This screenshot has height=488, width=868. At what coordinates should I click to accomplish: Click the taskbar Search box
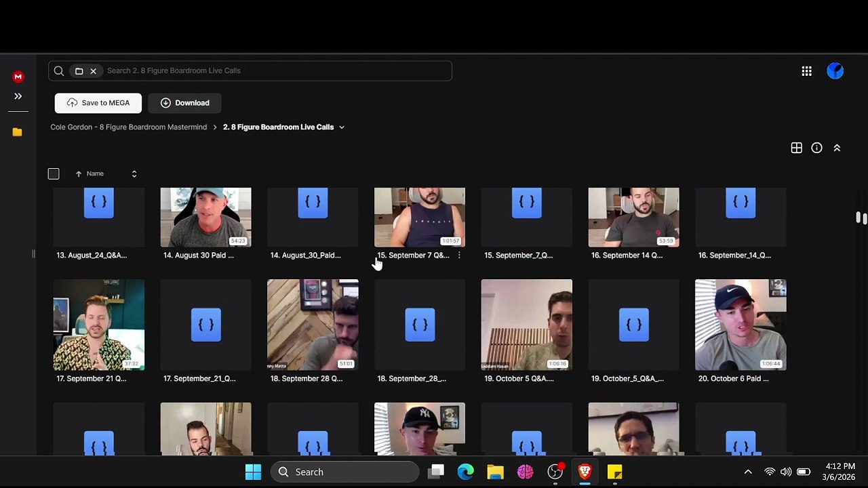pyautogui.click(x=345, y=472)
